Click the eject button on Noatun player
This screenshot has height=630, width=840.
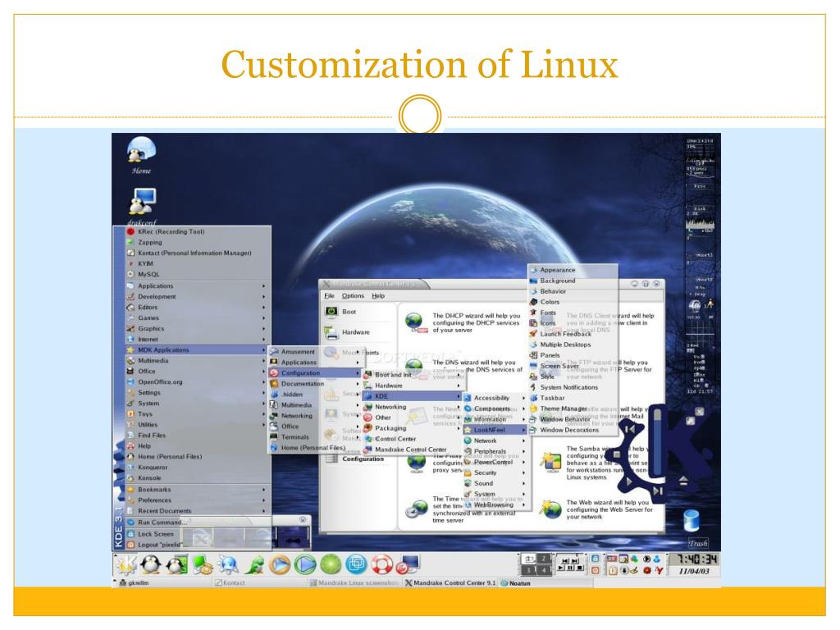click(x=683, y=481)
